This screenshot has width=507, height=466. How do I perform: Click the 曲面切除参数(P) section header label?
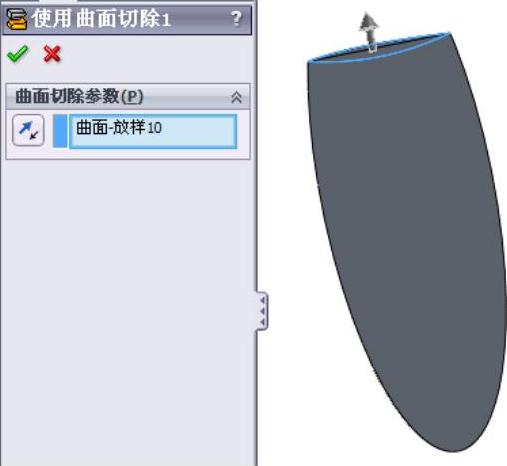coord(79,97)
